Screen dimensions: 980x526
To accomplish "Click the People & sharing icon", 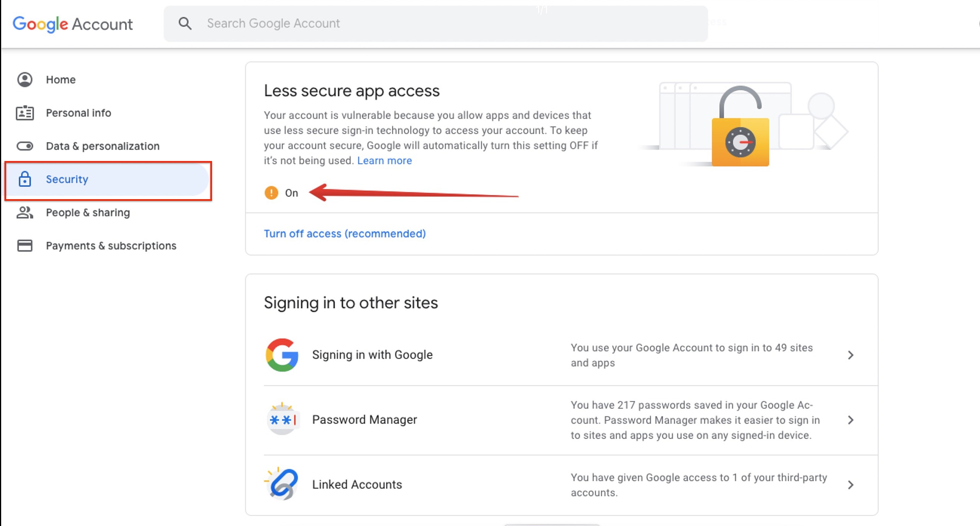I will [x=25, y=213].
